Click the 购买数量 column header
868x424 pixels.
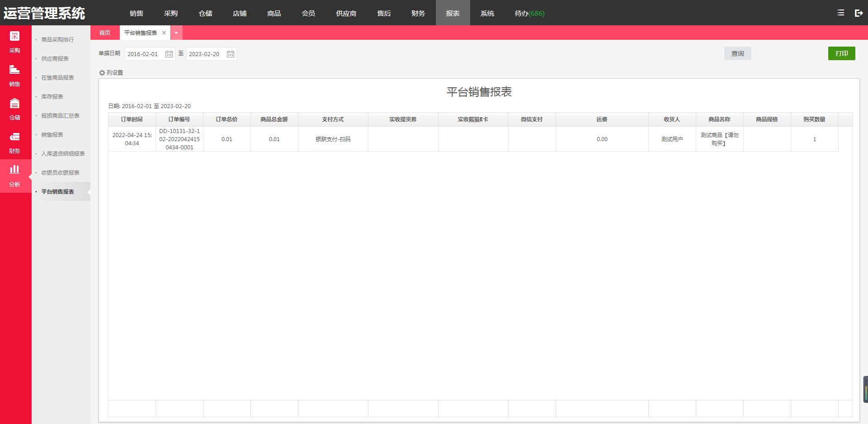815,119
